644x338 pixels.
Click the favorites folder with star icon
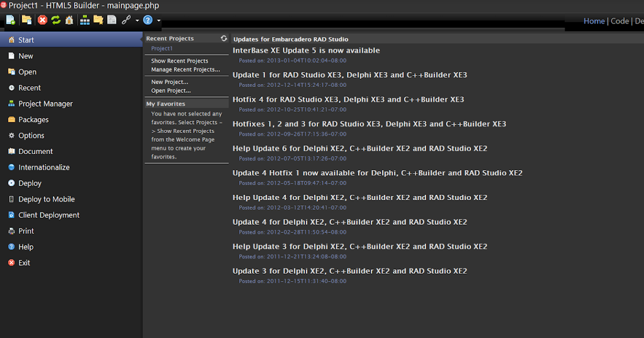98,20
